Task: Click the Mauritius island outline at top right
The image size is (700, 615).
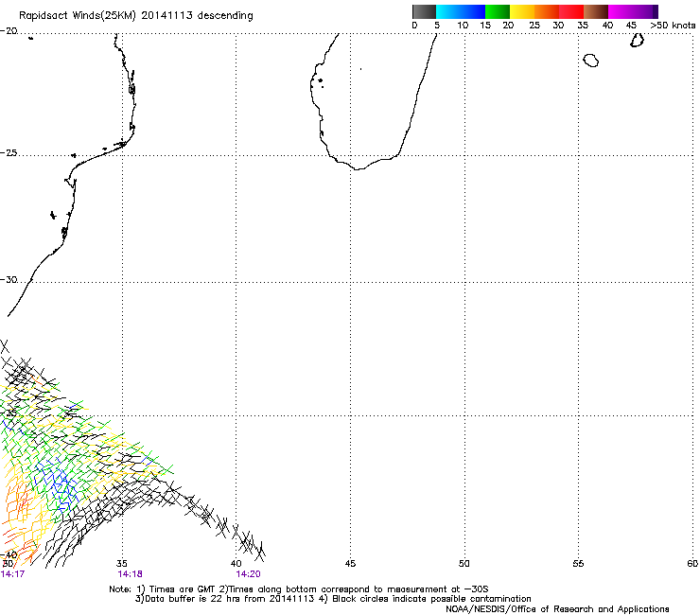Action: pyautogui.click(x=637, y=41)
